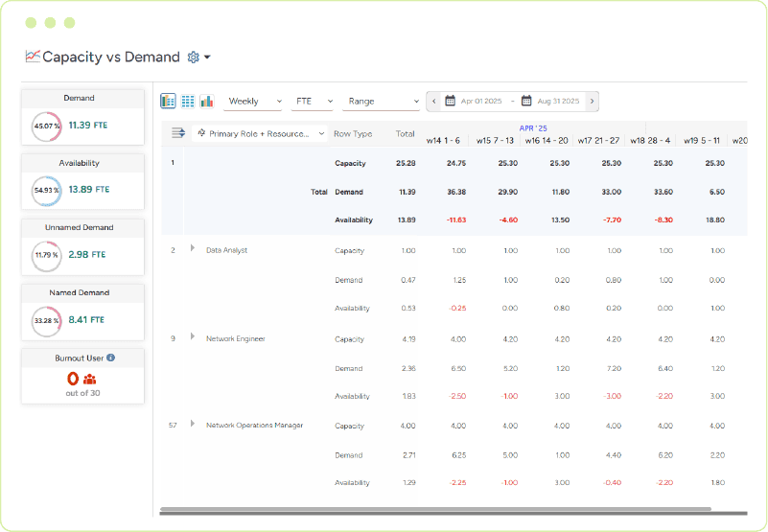Image resolution: width=768 pixels, height=532 pixels.
Task: Click the w18 28 - 4 week column header
Action: click(x=650, y=141)
